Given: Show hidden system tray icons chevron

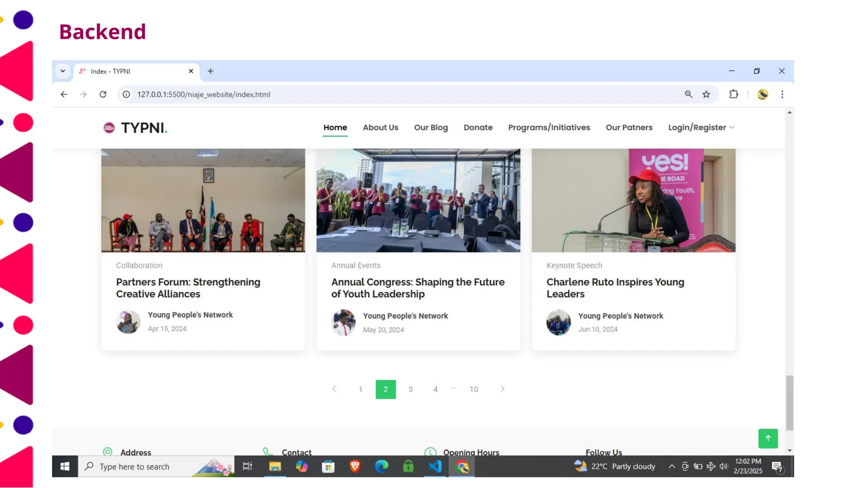Looking at the screenshot, I should (x=672, y=466).
